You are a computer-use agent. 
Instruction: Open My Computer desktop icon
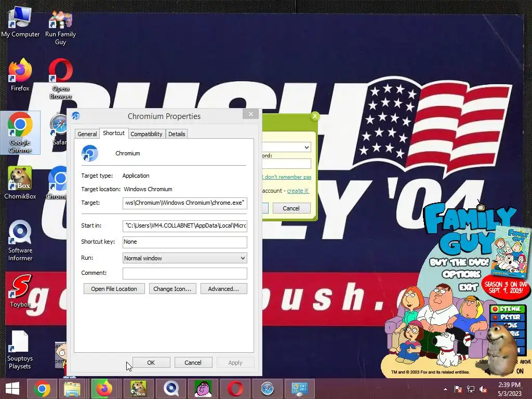pyautogui.click(x=20, y=22)
